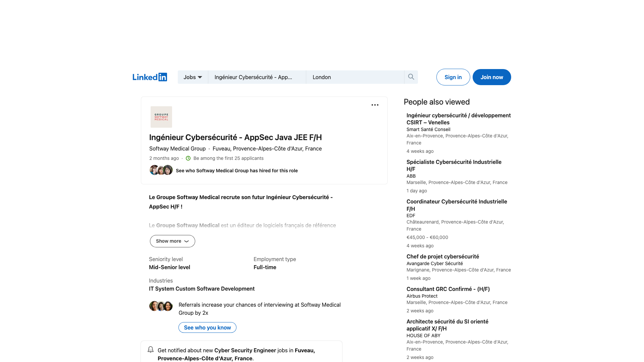Click the €45,000 - €60,000 salary text
Screen dimensions: 644x362
[427, 237]
